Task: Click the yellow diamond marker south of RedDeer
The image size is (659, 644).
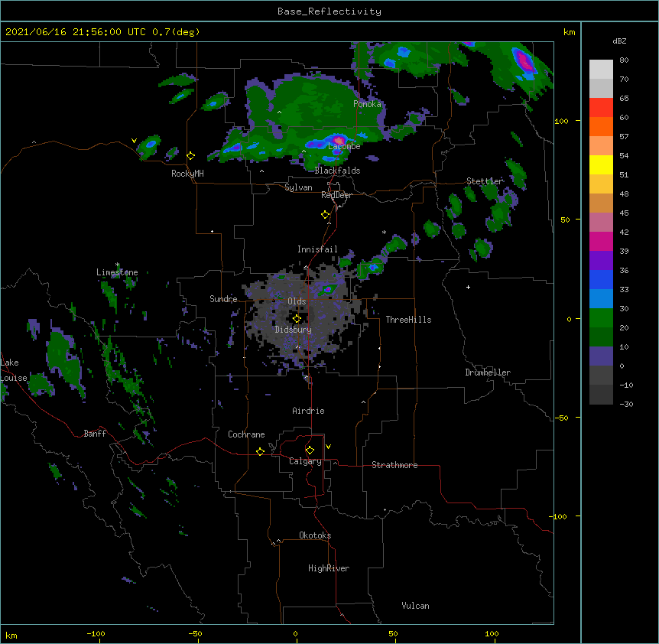Action: click(326, 215)
